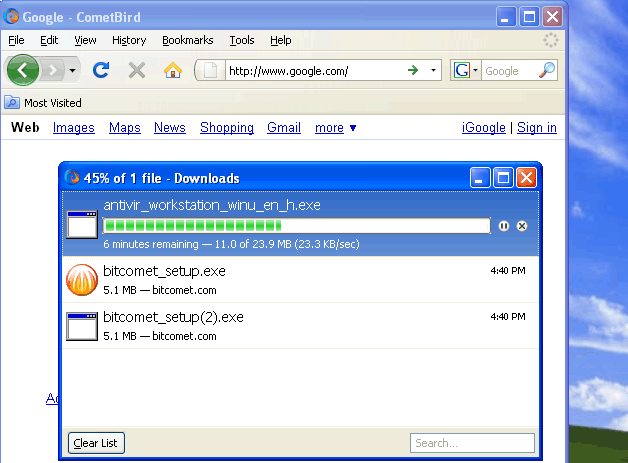
Task: Select the bitcomet_setup(2).exe download entry
Action: (x=300, y=326)
